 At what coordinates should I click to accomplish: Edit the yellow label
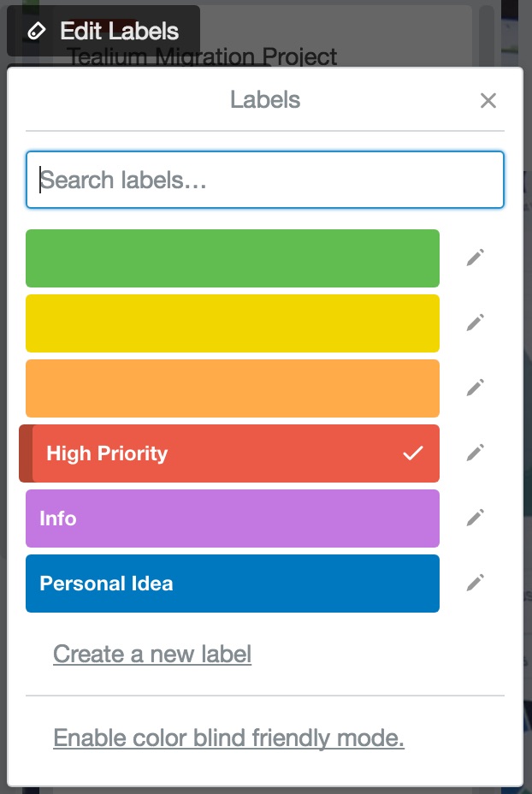(475, 323)
